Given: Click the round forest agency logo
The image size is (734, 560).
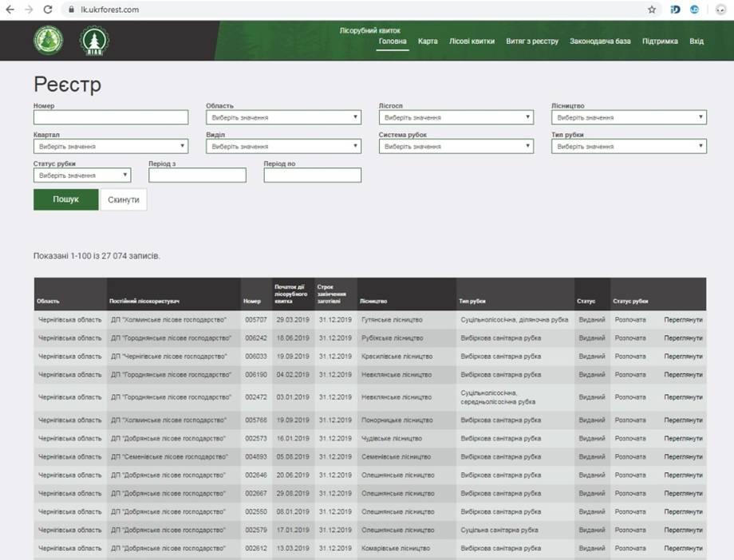Looking at the screenshot, I should (x=48, y=41).
